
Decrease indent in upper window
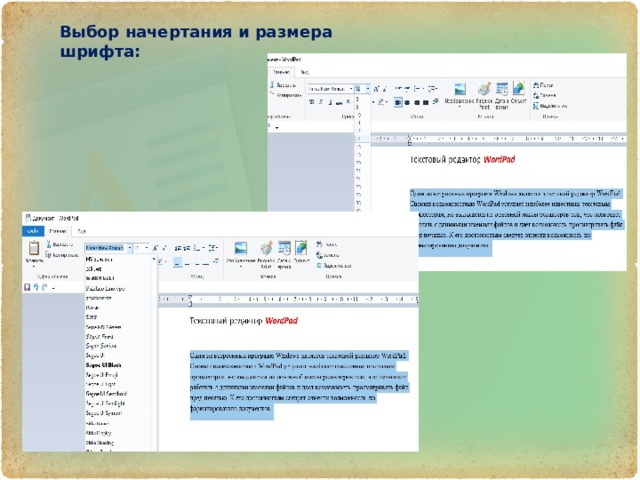tap(398, 89)
